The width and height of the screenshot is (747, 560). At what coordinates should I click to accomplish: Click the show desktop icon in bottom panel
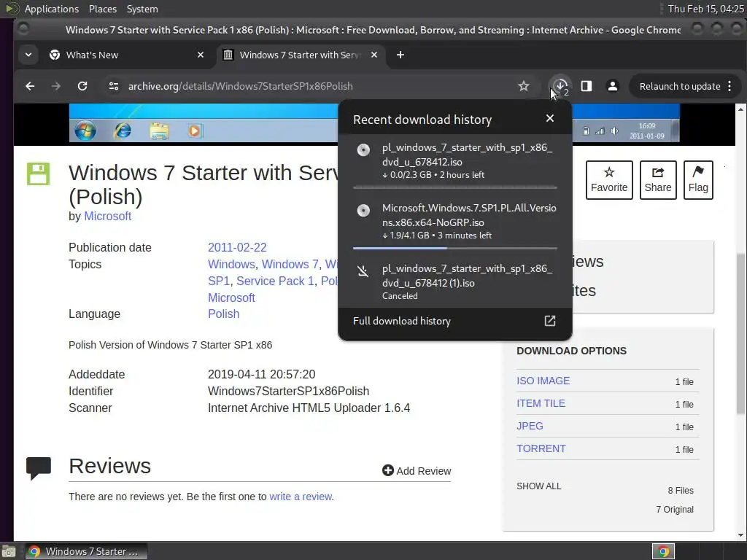pos(9,551)
